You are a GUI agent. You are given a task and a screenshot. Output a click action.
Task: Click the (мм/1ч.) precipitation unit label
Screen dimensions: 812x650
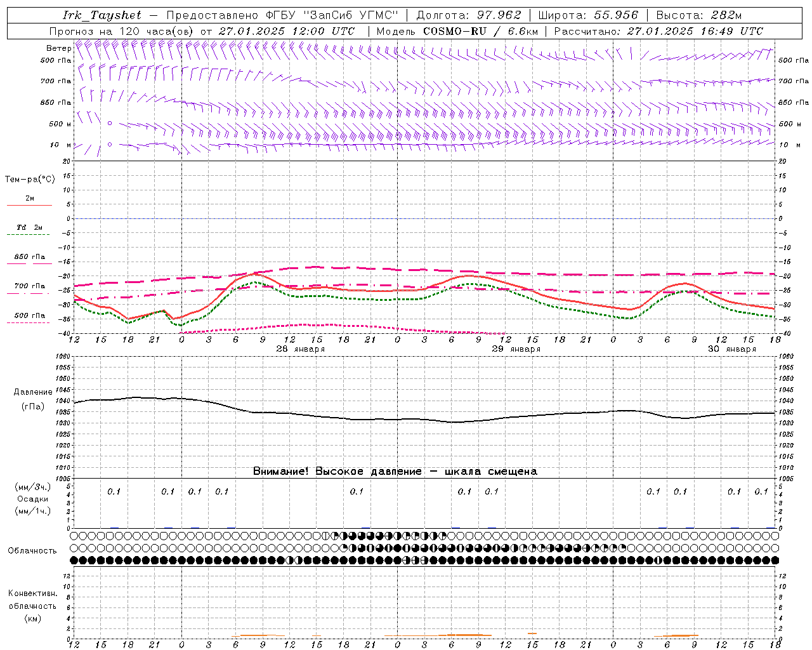pos(33,511)
